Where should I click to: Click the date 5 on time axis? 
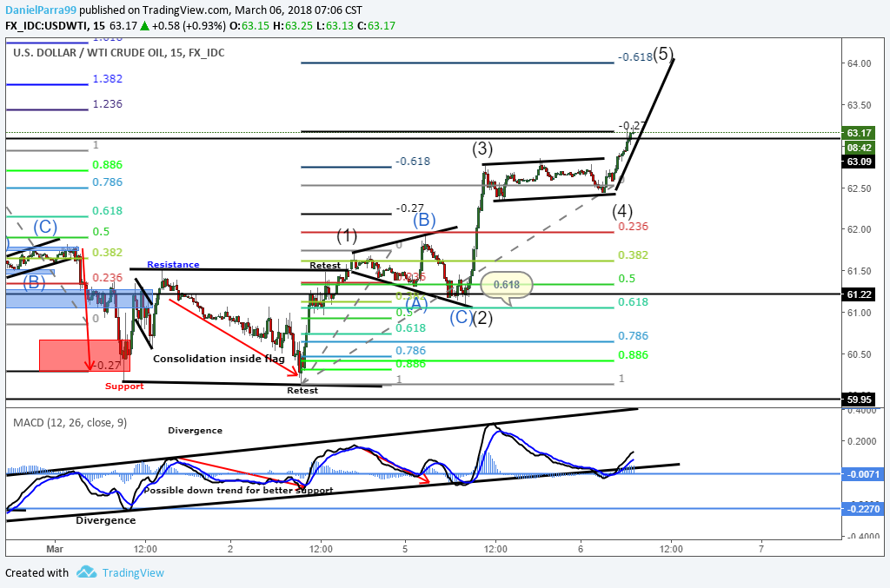405,549
